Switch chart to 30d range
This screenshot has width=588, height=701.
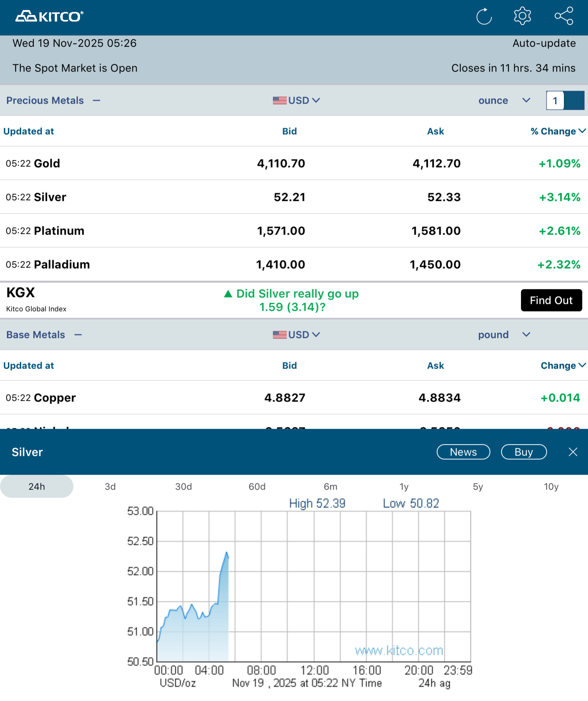coord(184,486)
